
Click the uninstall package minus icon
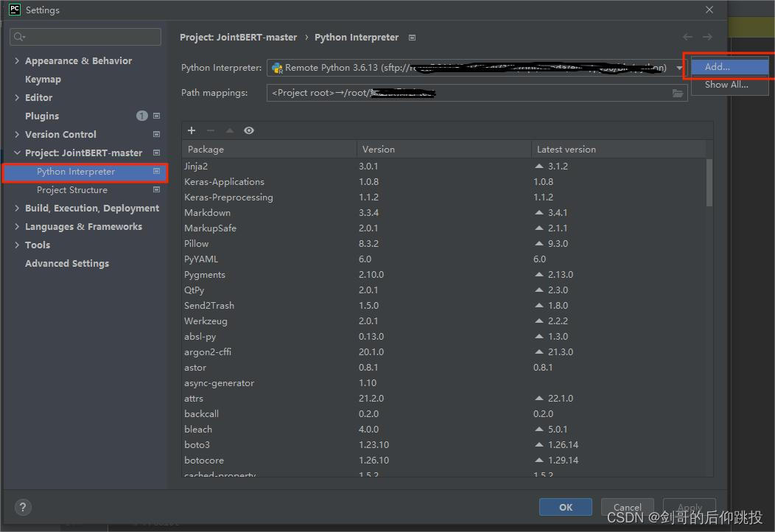(x=211, y=130)
